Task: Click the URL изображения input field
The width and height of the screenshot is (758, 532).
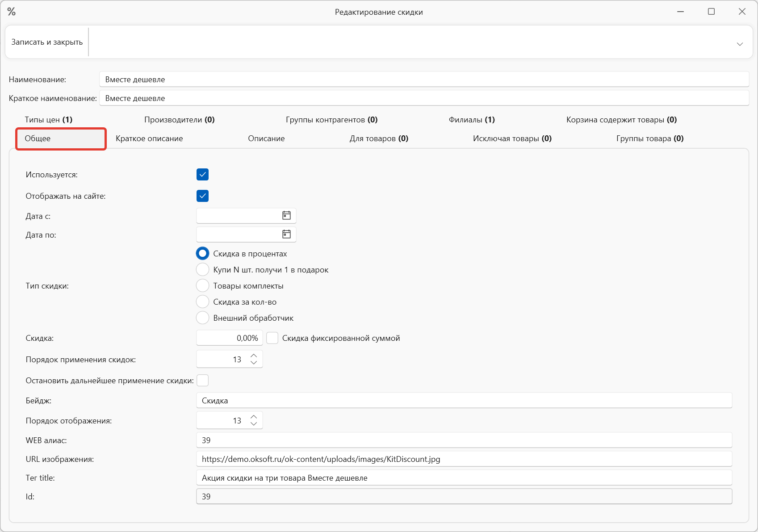Action: coord(464,459)
